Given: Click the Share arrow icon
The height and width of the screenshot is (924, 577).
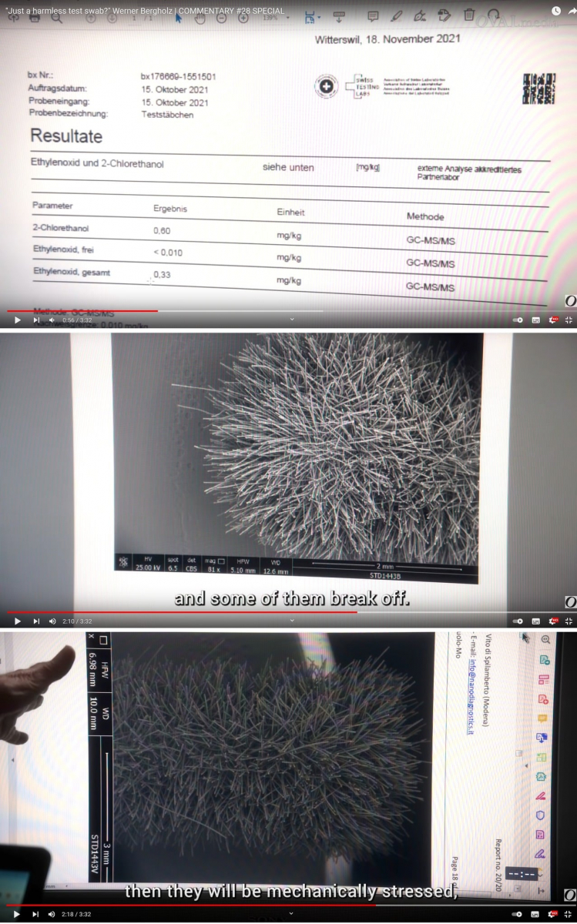Looking at the screenshot, I should coord(572,11).
